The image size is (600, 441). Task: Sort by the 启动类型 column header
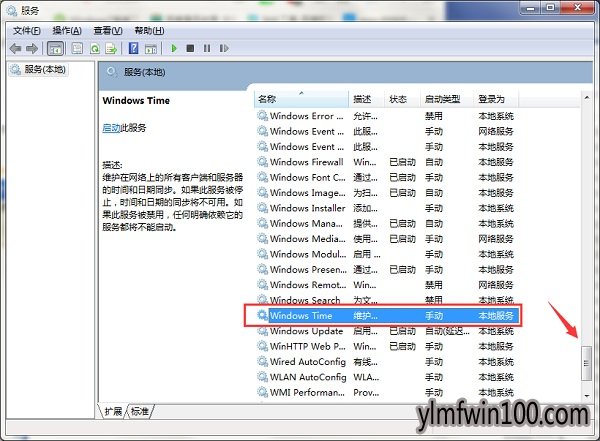coord(446,99)
